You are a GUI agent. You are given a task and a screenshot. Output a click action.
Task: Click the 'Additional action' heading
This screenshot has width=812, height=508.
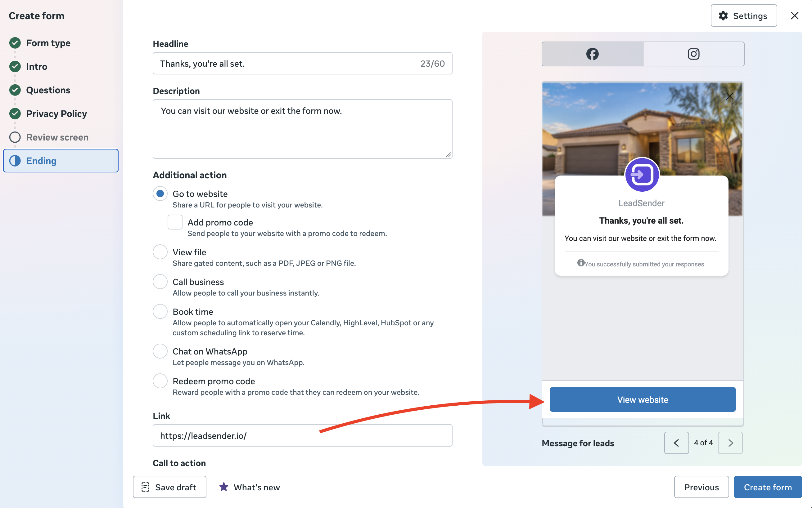(190, 175)
